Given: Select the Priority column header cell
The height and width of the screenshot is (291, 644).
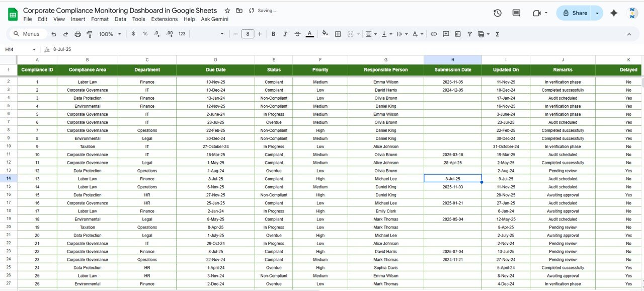Looking at the screenshot, I should click(x=320, y=70).
